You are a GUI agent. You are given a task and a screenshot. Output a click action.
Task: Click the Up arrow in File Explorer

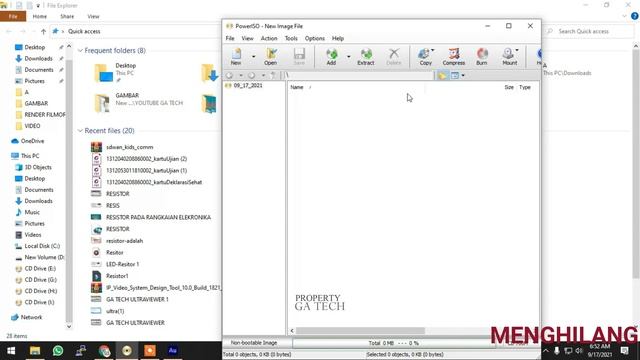(x=43, y=31)
